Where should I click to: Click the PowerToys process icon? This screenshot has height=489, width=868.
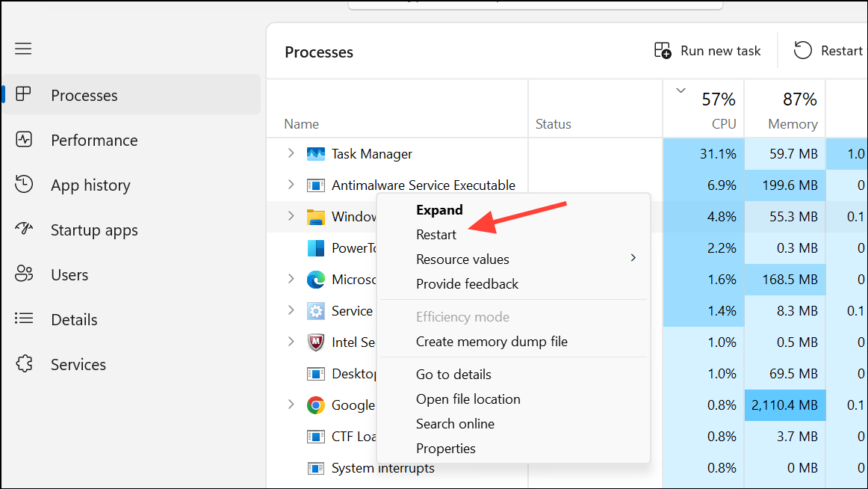(315, 248)
